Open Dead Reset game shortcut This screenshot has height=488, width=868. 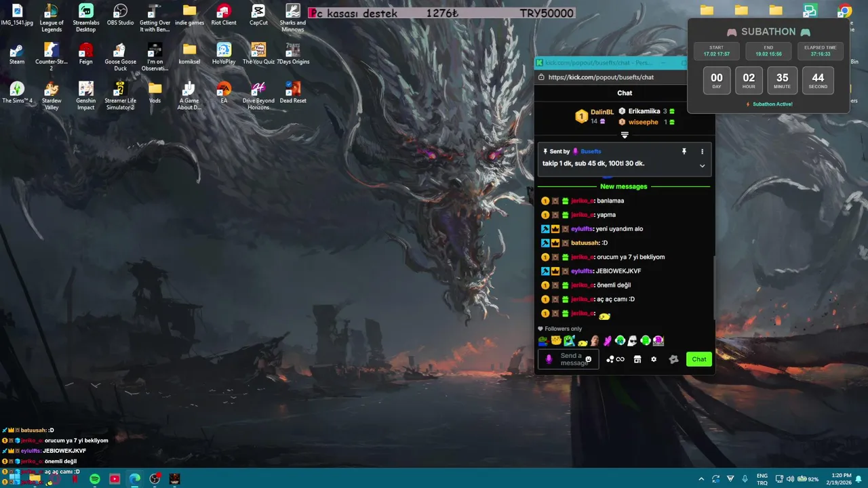pos(293,93)
